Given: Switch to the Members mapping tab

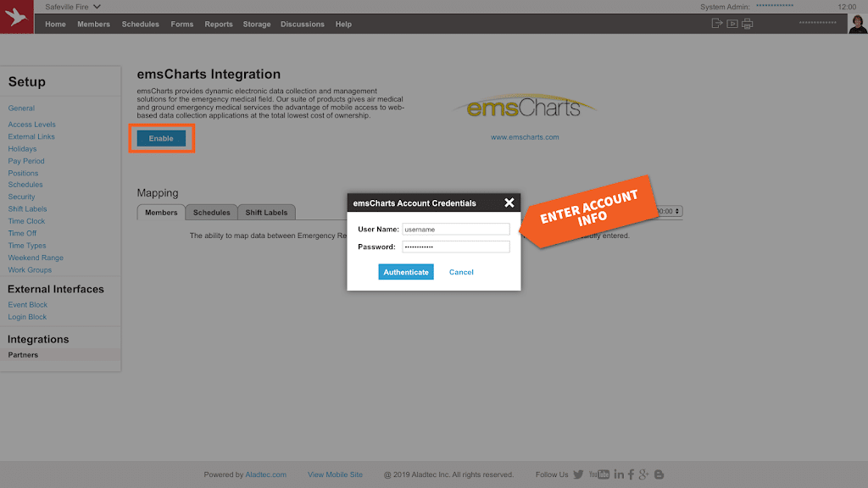Looking at the screenshot, I should [161, 213].
